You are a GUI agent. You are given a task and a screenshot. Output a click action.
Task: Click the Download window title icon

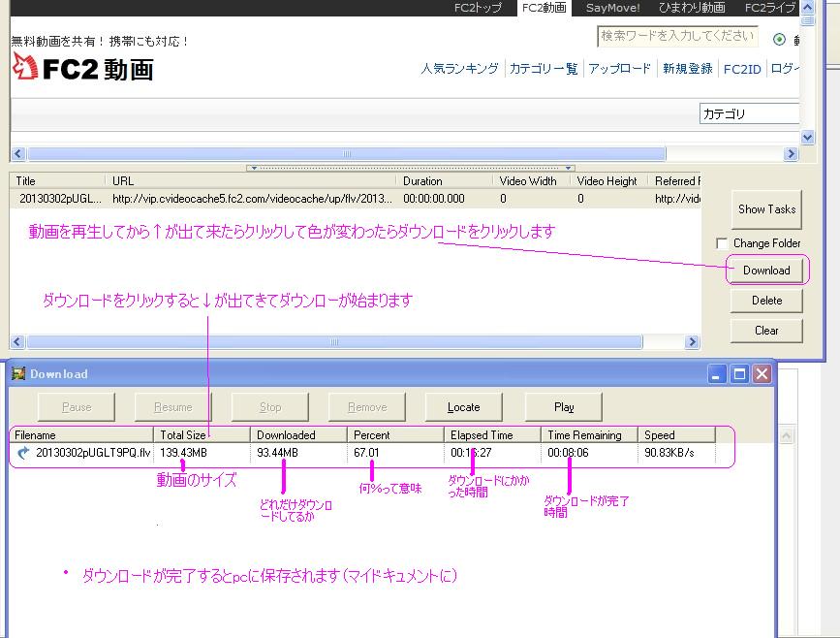click(x=18, y=373)
